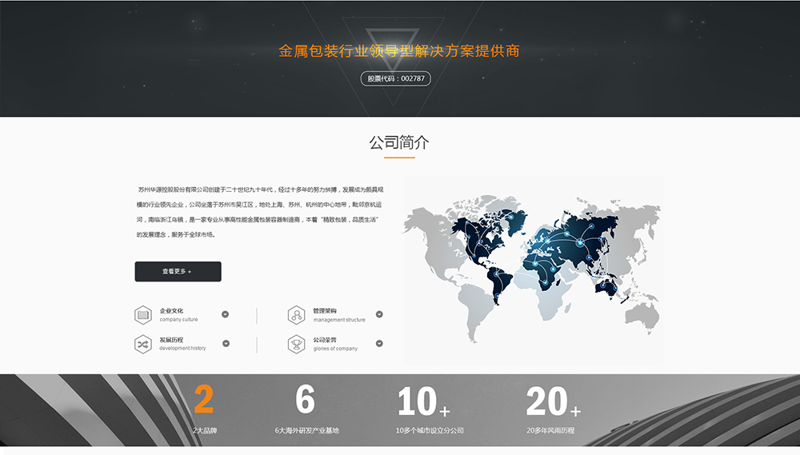The height and width of the screenshot is (455, 800).
Task: Expand the arrow next to company culture
Action: (x=226, y=315)
